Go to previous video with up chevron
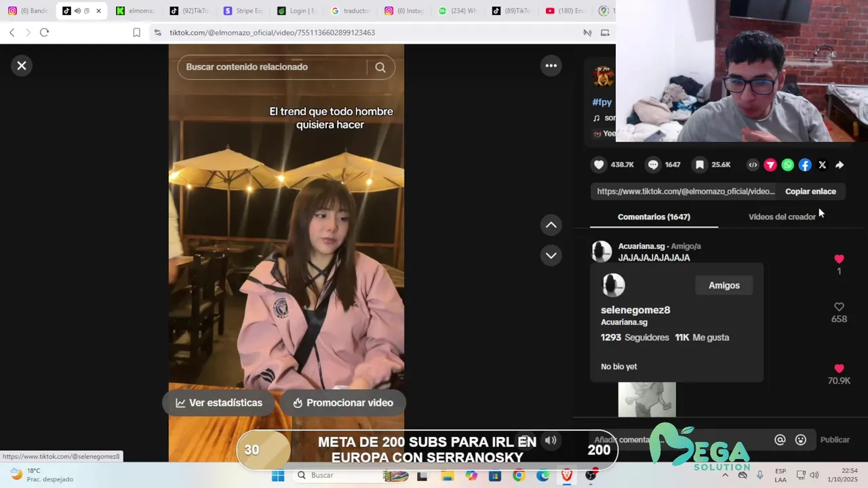 pos(551,225)
